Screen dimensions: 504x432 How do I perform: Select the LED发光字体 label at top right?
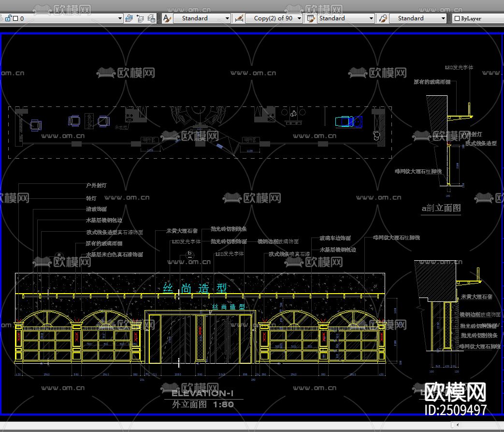pyautogui.click(x=459, y=68)
